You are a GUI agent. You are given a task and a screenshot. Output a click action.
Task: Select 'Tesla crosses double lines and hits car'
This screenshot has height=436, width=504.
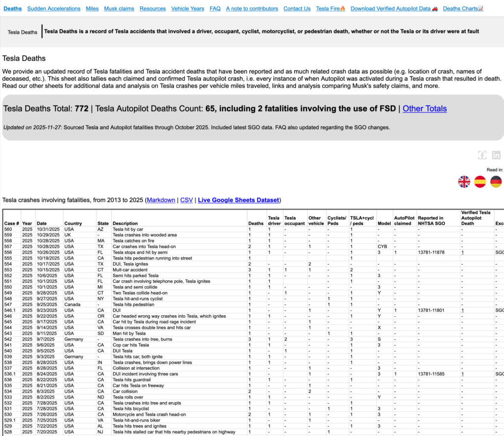[x=152, y=328]
